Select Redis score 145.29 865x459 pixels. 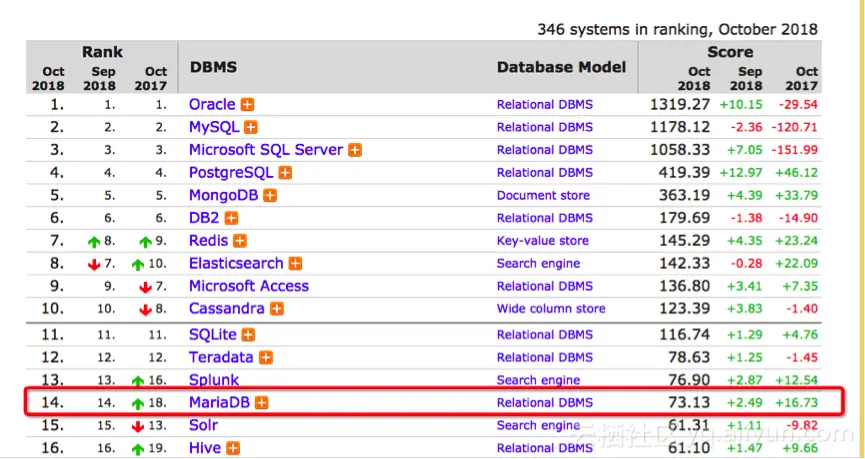[x=684, y=241]
